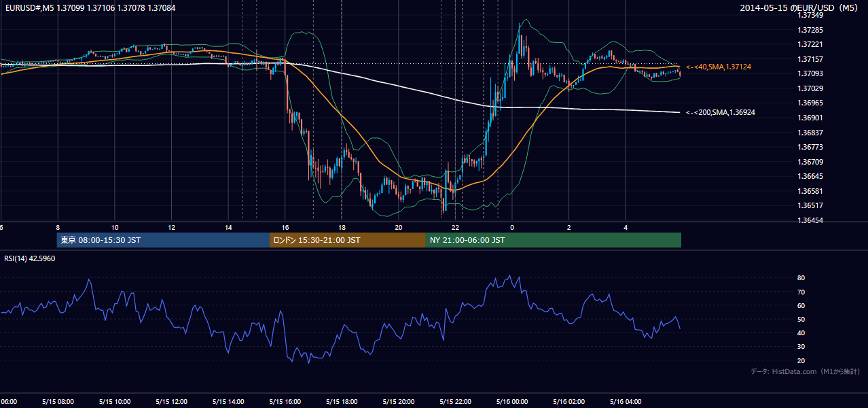The width and height of the screenshot is (868, 408).
Task: Click the 5/15 10:00 bottom time label
Action: (114, 401)
